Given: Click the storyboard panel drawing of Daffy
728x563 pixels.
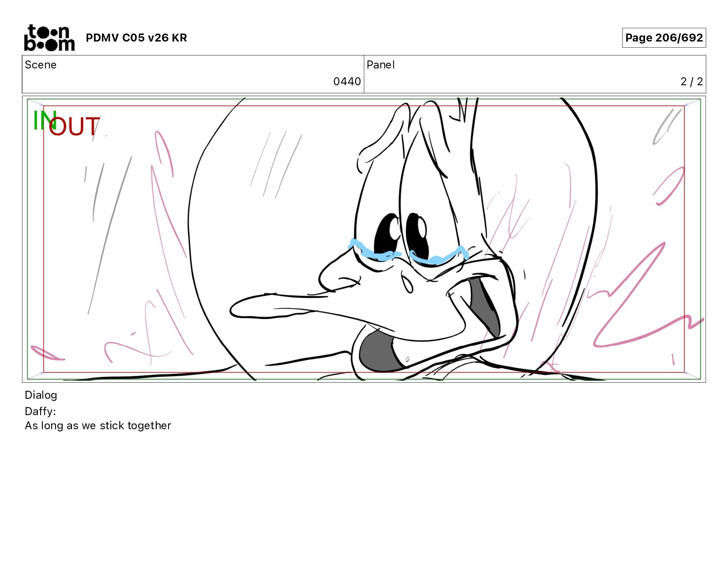Looking at the screenshot, I should pyautogui.click(x=364, y=239).
